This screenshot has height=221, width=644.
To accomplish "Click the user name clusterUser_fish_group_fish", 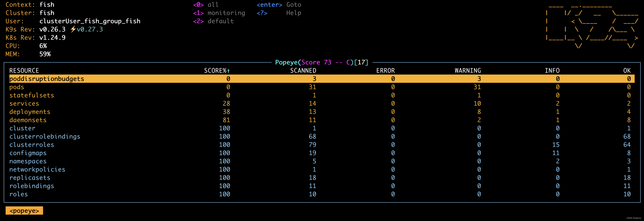I will tap(90, 21).
